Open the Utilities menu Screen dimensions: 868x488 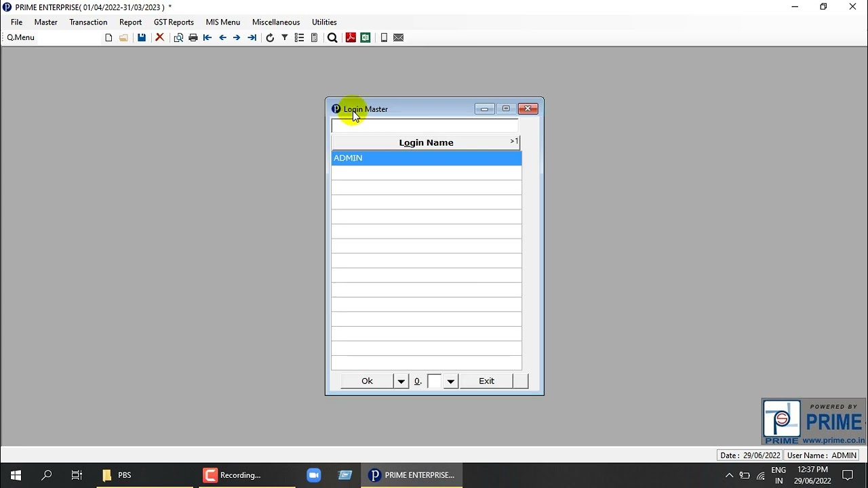tap(324, 22)
